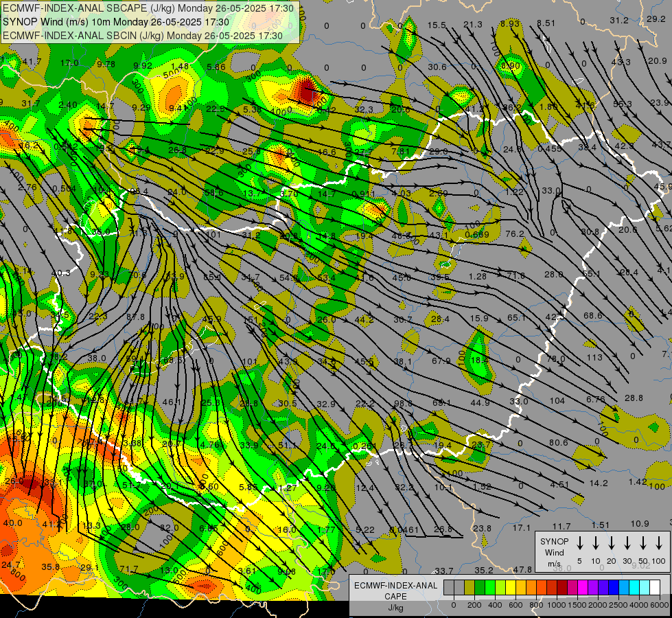Screen dimensions: 672x618
Task: Click the 113 value on the map
Action: 594,357
